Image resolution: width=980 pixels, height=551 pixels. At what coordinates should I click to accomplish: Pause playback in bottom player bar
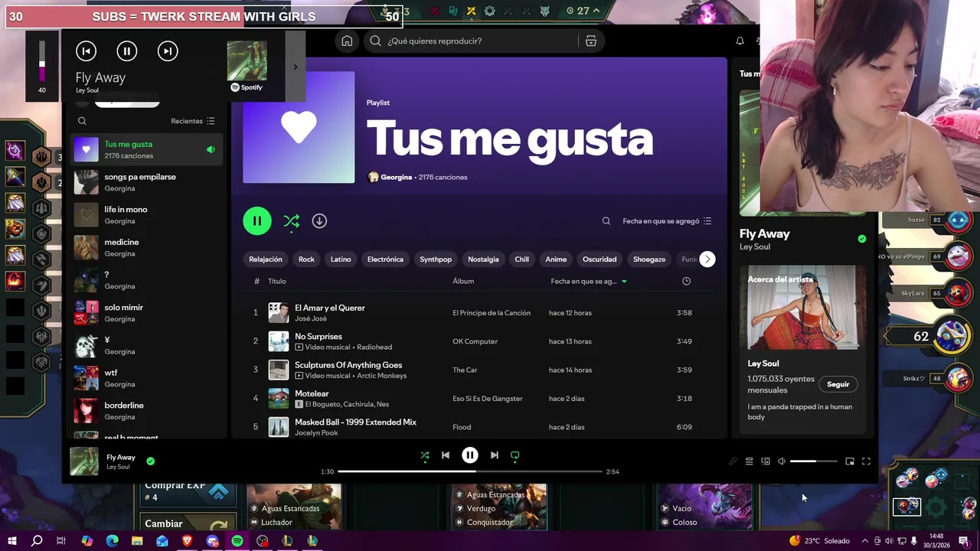click(470, 455)
